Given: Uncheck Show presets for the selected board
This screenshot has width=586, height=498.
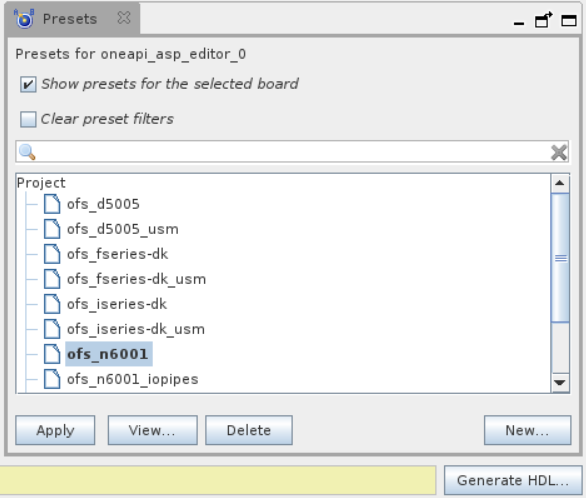Looking at the screenshot, I should (28, 84).
